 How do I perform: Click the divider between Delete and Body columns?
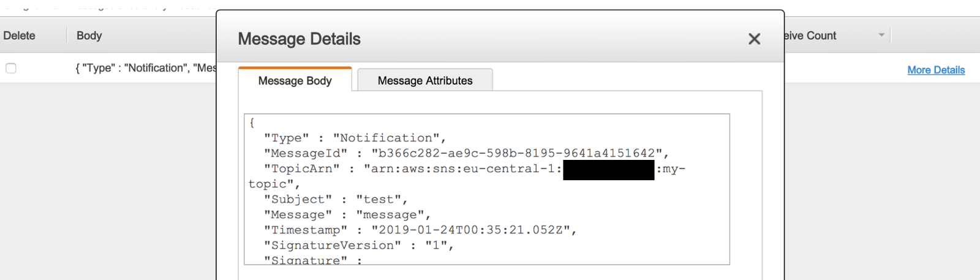[x=67, y=36]
